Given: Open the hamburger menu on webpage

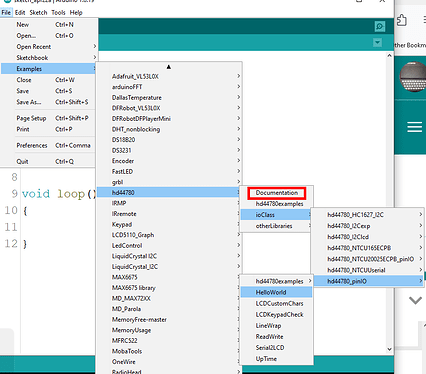Looking at the screenshot, I should pyautogui.click(x=414, y=127).
